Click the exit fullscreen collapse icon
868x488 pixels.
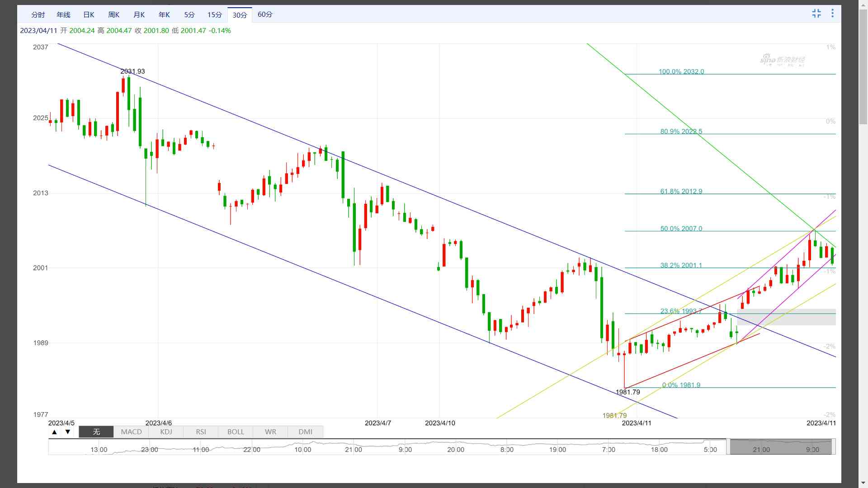(816, 14)
